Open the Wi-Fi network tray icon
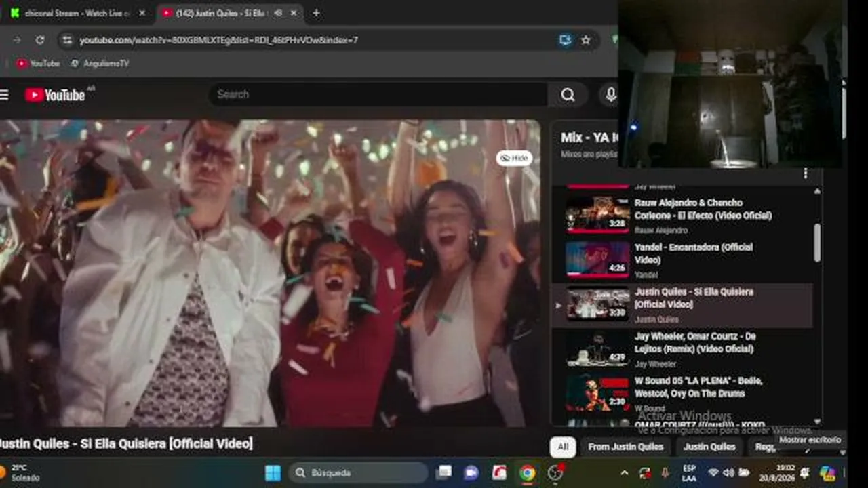This screenshot has width=868, height=488. 713,473
